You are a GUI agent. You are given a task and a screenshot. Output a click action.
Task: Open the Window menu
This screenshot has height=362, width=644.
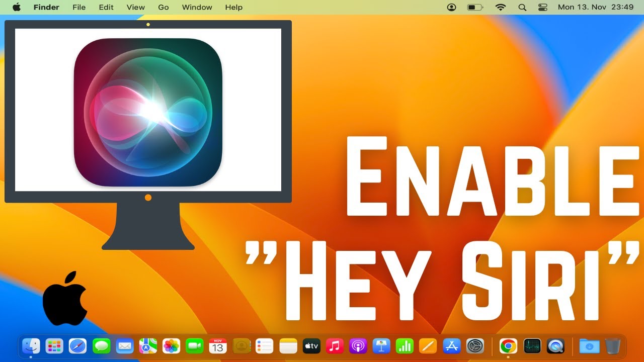pyautogui.click(x=197, y=7)
